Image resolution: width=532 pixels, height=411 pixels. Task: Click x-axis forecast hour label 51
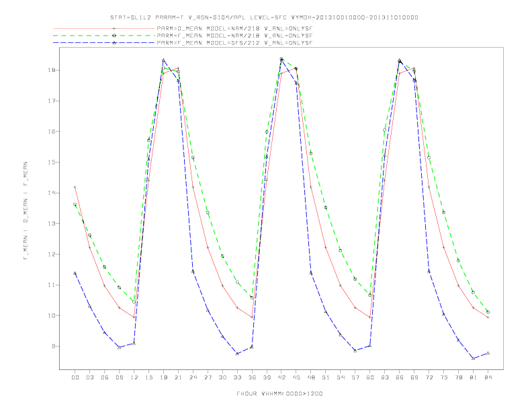tap(326, 377)
